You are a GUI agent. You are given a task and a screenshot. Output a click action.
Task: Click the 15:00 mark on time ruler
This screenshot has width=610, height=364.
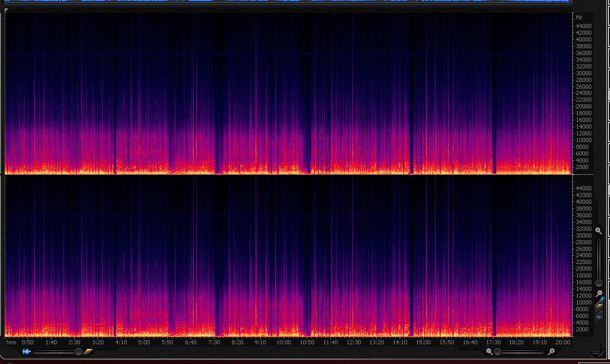pos(423,342)
